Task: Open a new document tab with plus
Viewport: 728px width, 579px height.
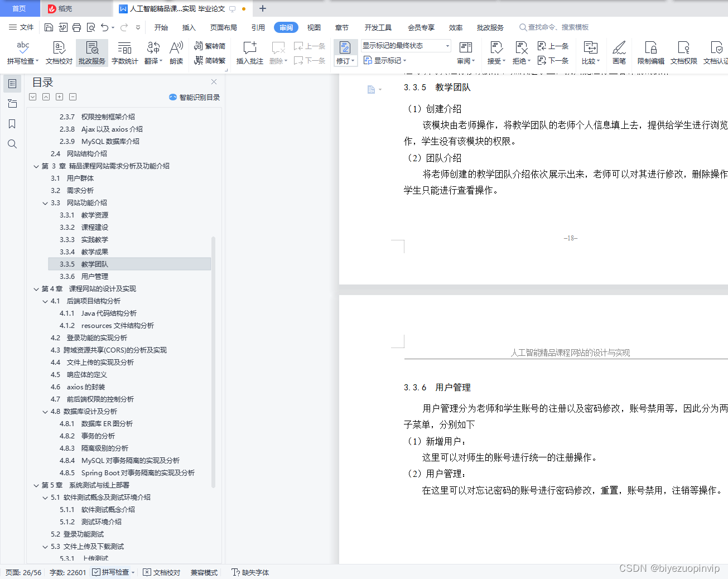Action: [263, 8]
